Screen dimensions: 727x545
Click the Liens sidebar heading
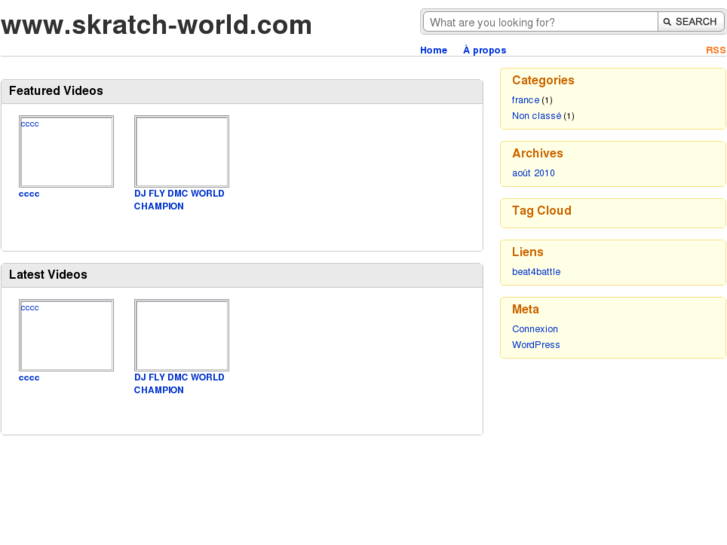click(528, 252)
